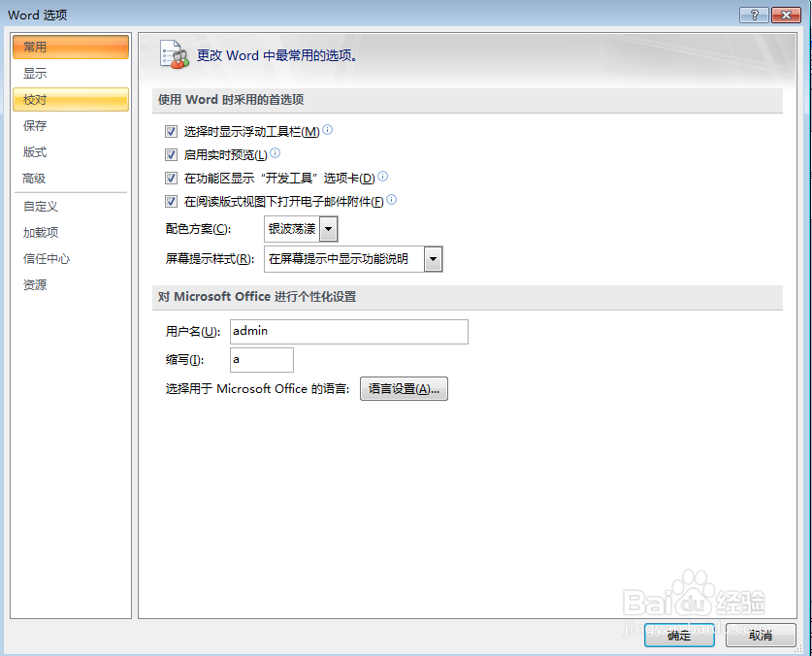Viewport: 812px width, 656px height.
Task: Open 信任中心 settings
Action: pyautogui.click(x=71, y=258)
